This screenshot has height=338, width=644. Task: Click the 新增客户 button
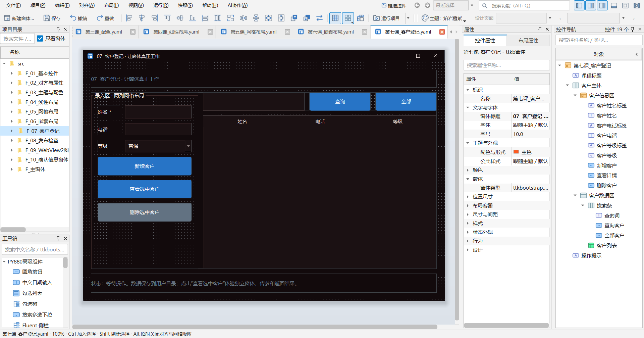click(145, 166)
